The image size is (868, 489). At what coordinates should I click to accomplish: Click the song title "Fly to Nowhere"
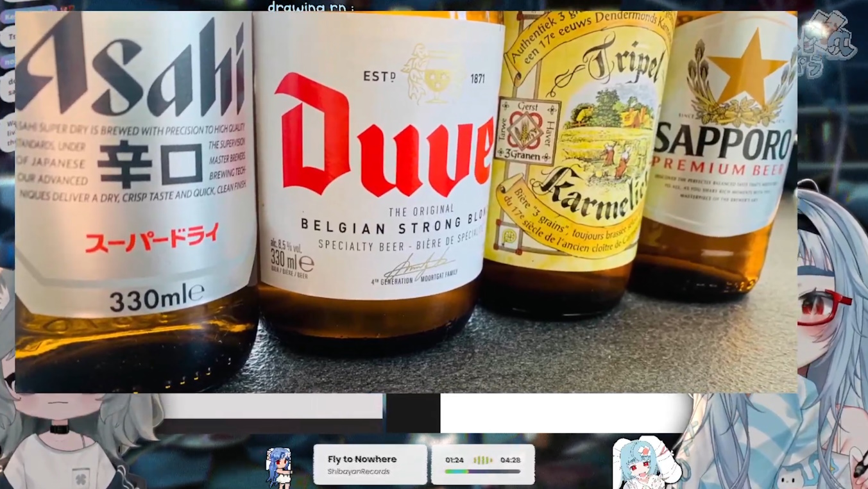point(362,459)
